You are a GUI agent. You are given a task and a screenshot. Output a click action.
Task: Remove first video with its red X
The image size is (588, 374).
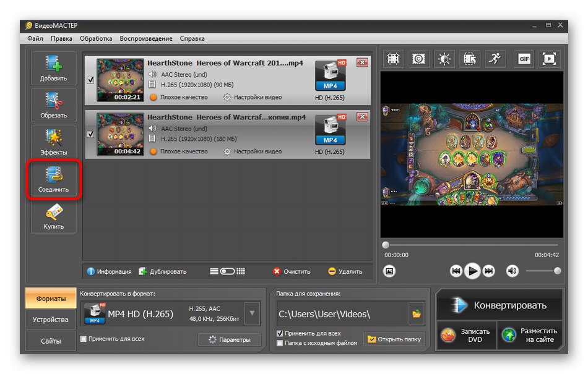tap(362, 62)
